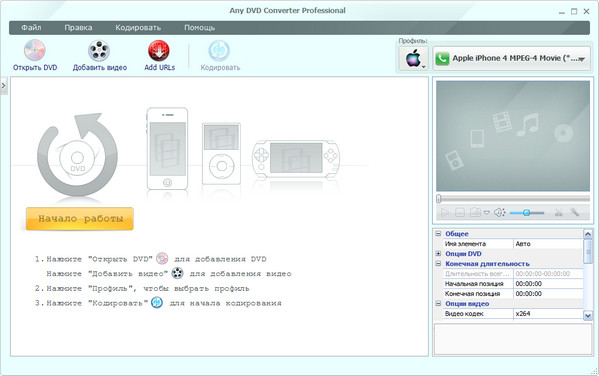Click the effects wand icon in player
Screen dimensions: 599x376
click(575, 212)
